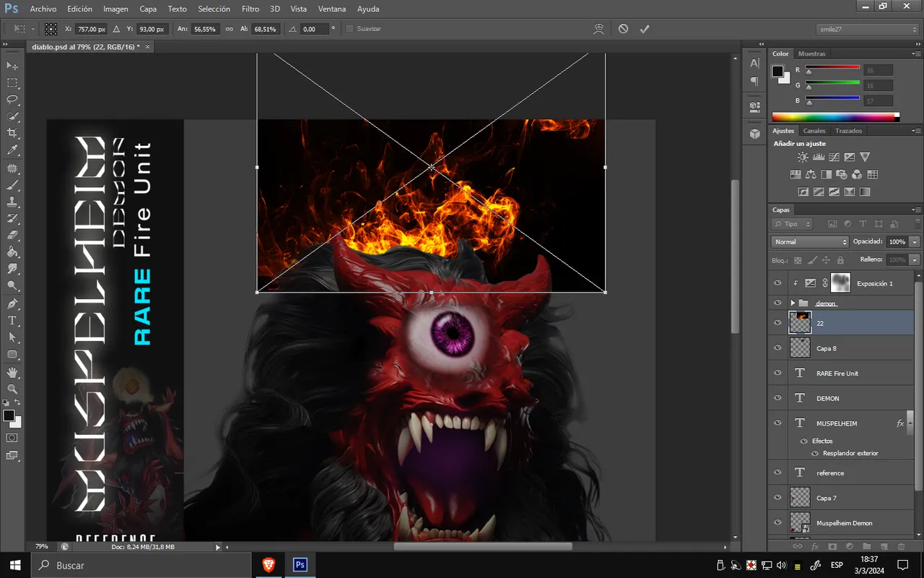
Task: Open the Archivo menu
Action: point(43,9)
